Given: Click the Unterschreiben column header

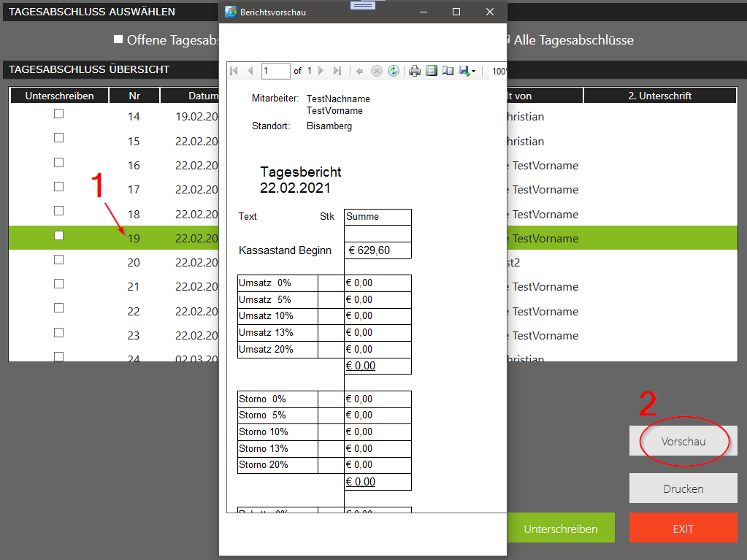Looking at the screenshot, I should [x=60, y=96].
